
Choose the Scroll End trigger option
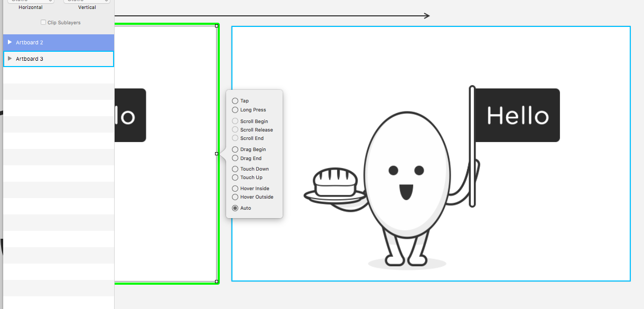[235, 138]
